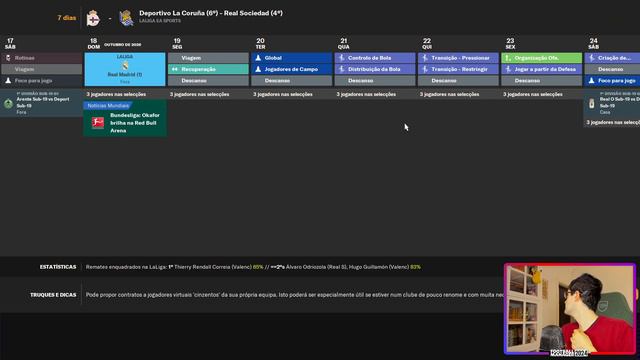The height and width of the screenshot is (360, 640).
Task: Click the Notícias Mundiais tag
Action: pos(108,105)
